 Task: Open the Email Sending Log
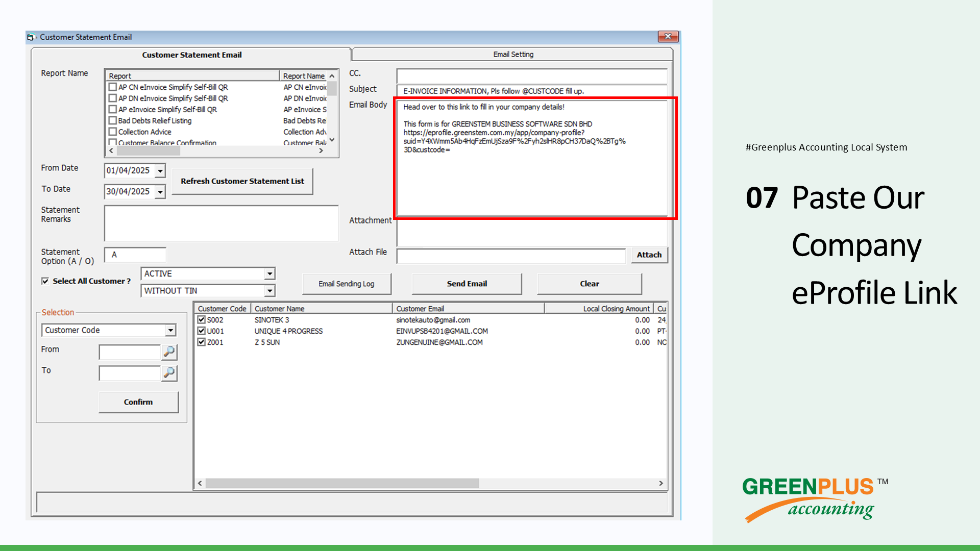tap(347, 284)
